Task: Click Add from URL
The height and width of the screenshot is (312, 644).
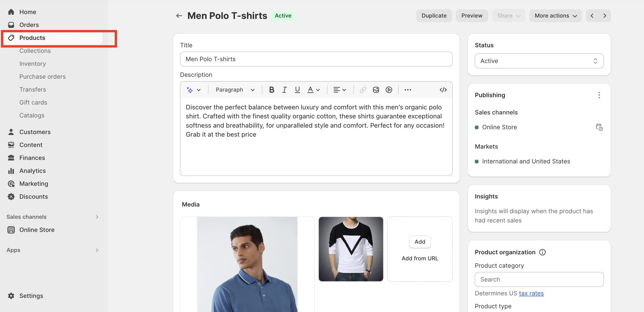Action: pyautogui.click(x=420, y=258)
